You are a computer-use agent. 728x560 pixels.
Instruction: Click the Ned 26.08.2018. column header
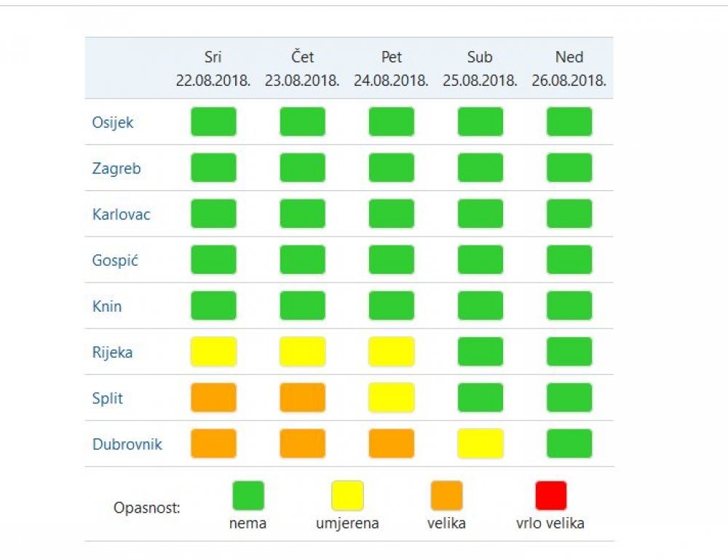tap(569, 68)
